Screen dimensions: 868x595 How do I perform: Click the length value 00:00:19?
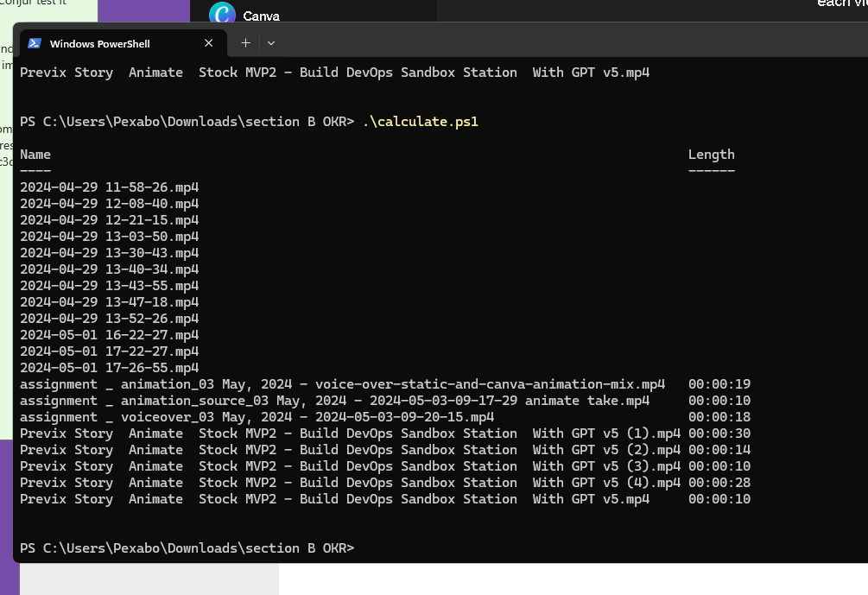pyautogui.click(x=719, y=384)
